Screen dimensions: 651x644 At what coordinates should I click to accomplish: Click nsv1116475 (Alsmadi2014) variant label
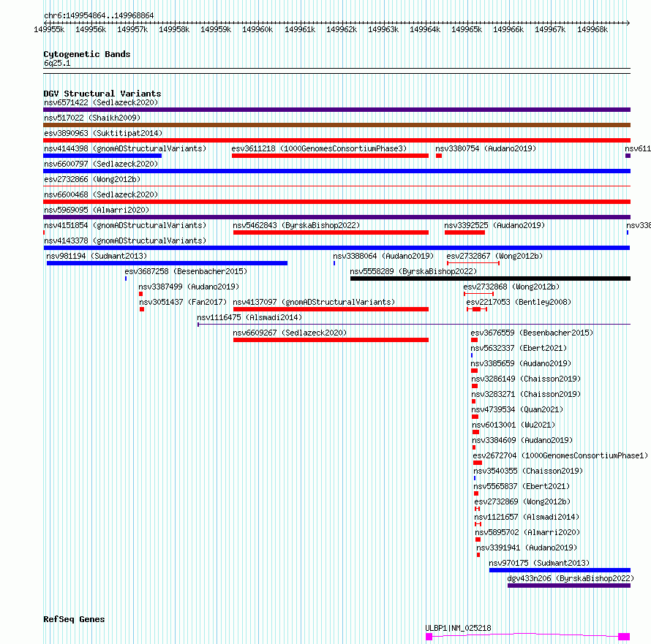click(x=249, y=317)
